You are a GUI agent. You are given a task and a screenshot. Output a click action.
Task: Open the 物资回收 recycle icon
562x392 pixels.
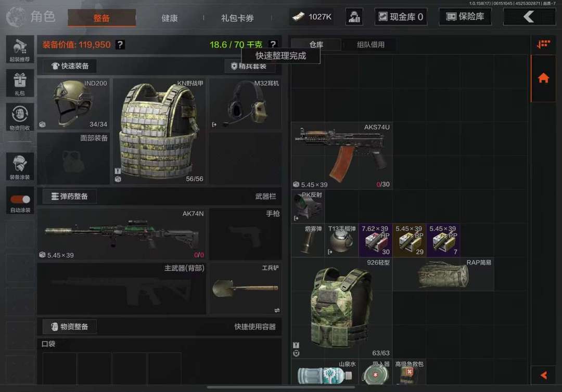point(20,117)
